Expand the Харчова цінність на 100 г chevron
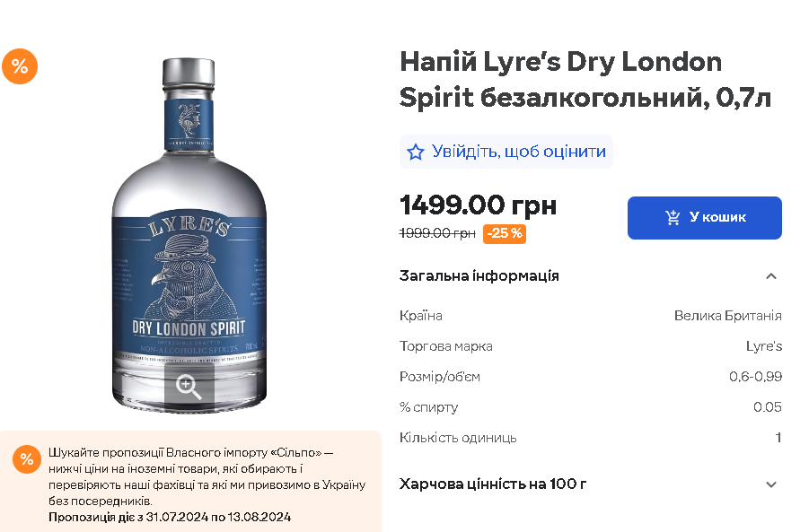The height and width of the screenshot is (532, 809). [770, 484]
